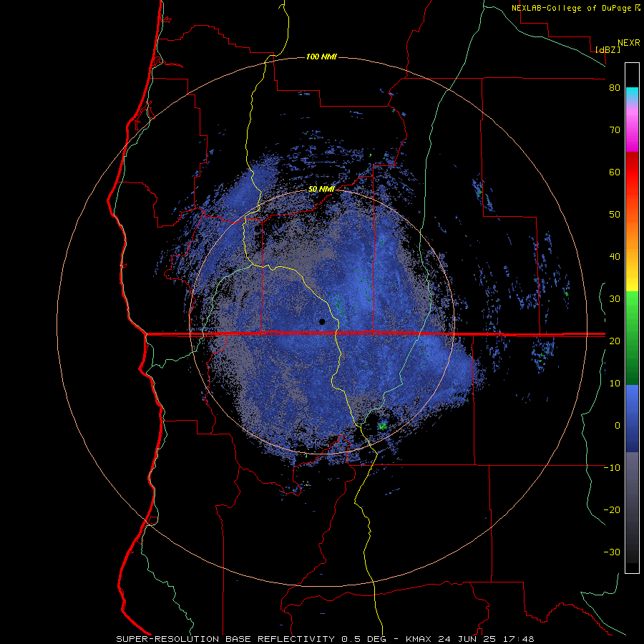
Task: Click the -10 value on the dBZ scale
Action: click(612, 468)
